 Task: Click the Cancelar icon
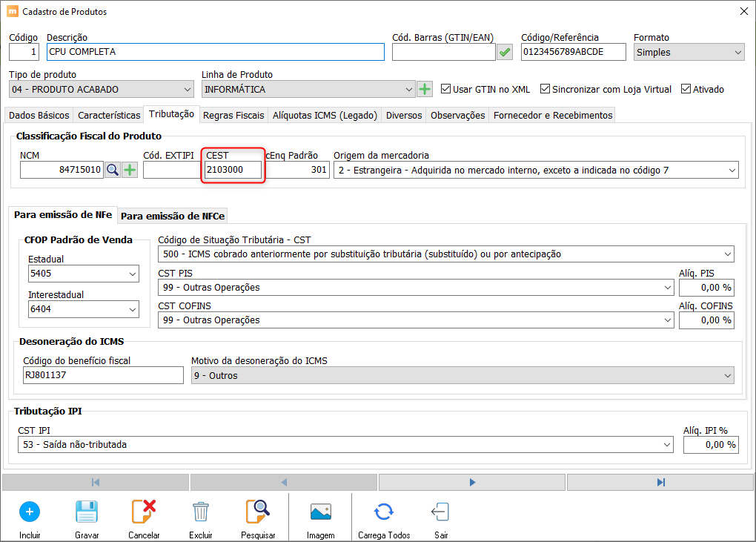(144, 512)
